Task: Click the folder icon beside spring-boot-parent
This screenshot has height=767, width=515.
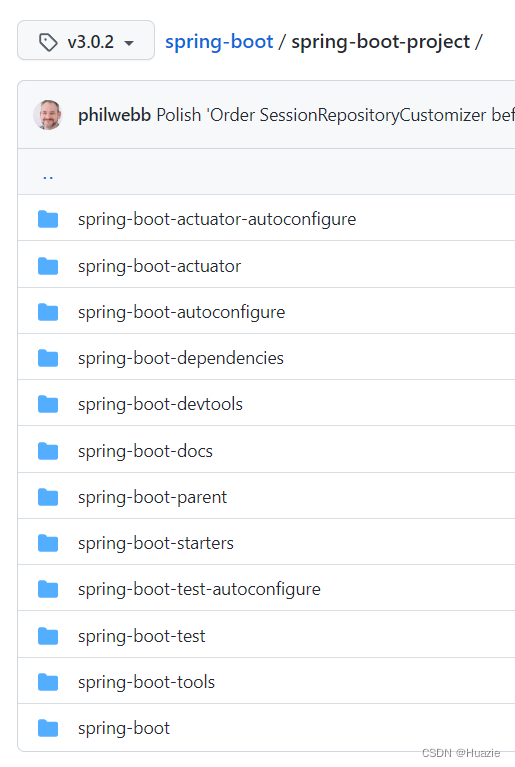Action: point(48,497)
